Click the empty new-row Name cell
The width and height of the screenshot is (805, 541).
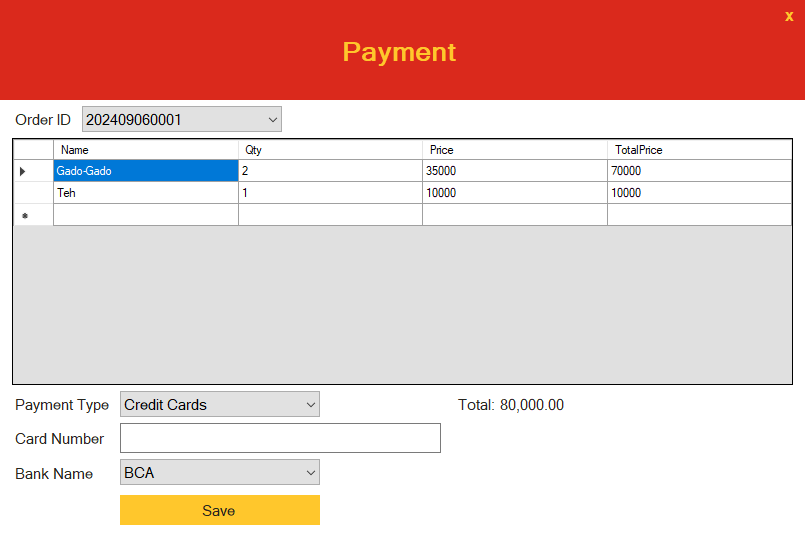coord(146,215)
